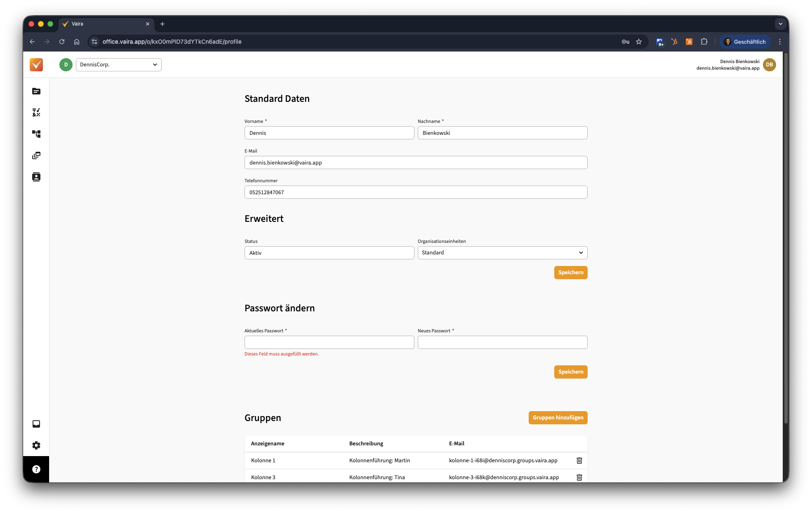
Task: Click the help question mark icon
Action: click(x=36, y=469)
